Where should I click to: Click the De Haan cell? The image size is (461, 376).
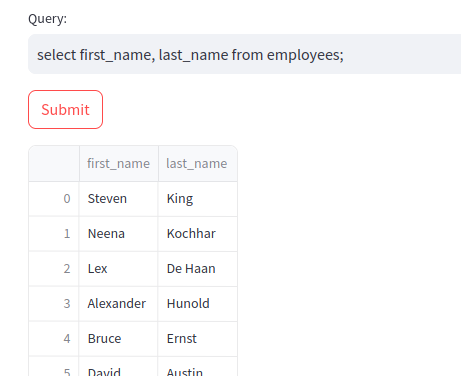coord(198,269)
